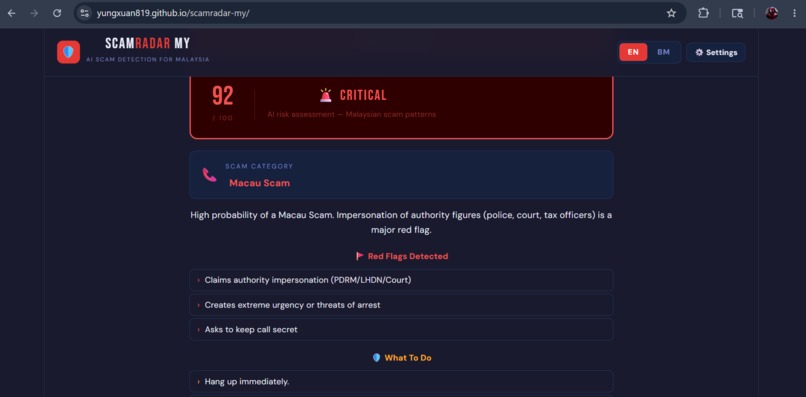Click the 'What To Do' heading
This screenshot has width=806, height=397.
[x=408, y=357]
